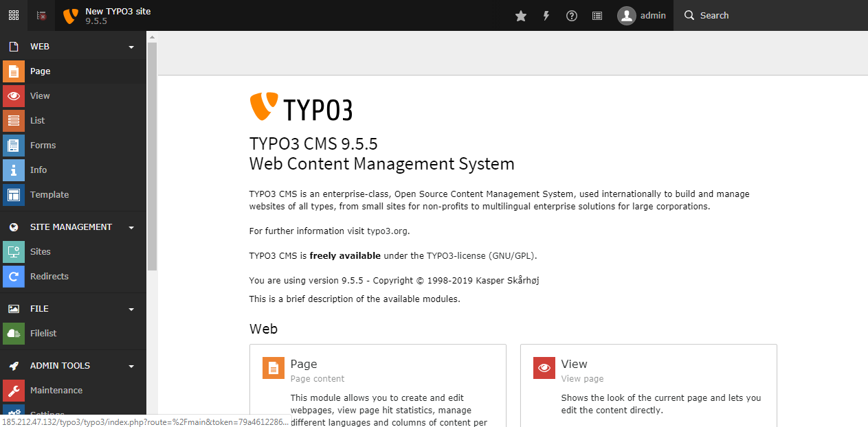
Task: Toggle the module menu grid icon
Action: click(x=14, y=15)
